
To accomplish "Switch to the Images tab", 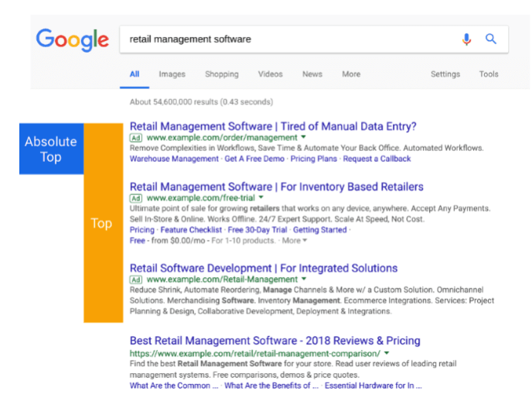I will pos(172,74).
